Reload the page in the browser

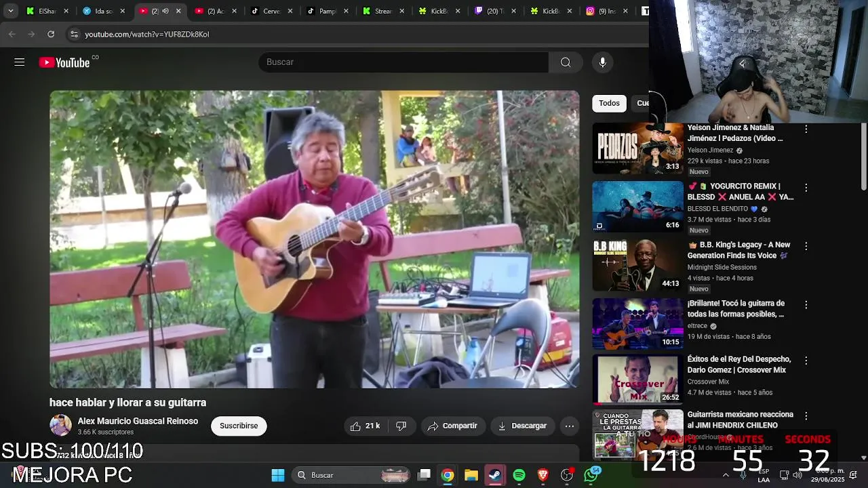(x=51, y=34)
